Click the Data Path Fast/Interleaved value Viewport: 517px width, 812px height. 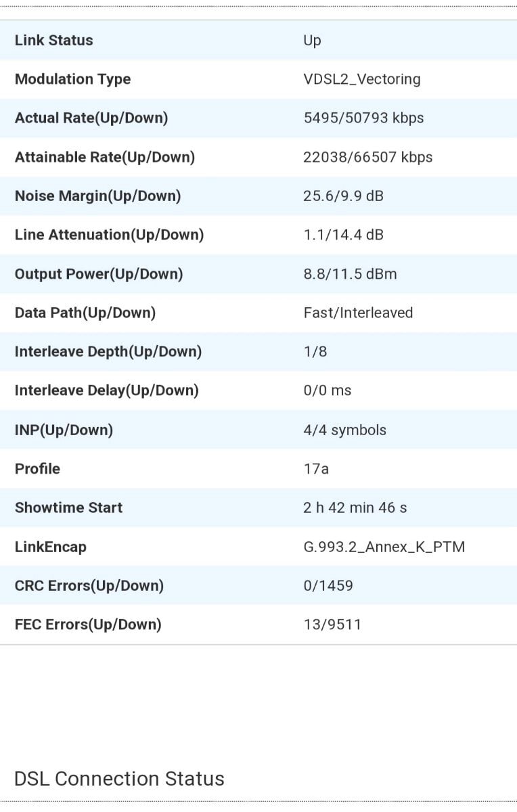coord(358,313)
